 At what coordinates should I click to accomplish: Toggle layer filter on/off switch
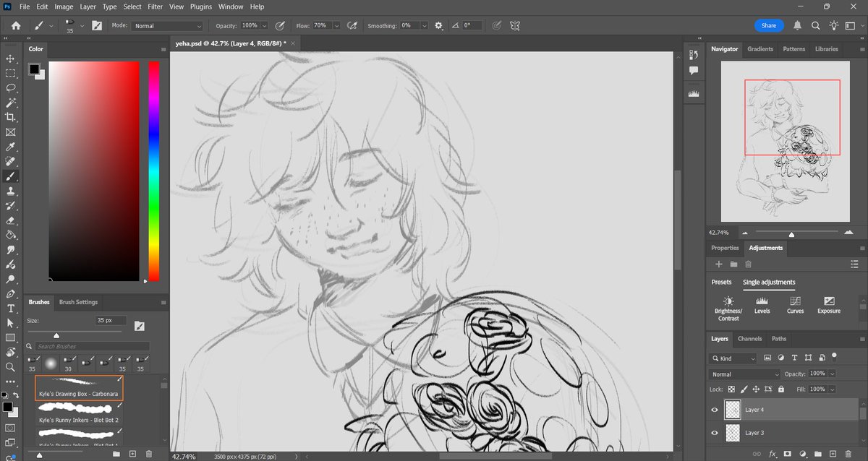click(834, 357)
